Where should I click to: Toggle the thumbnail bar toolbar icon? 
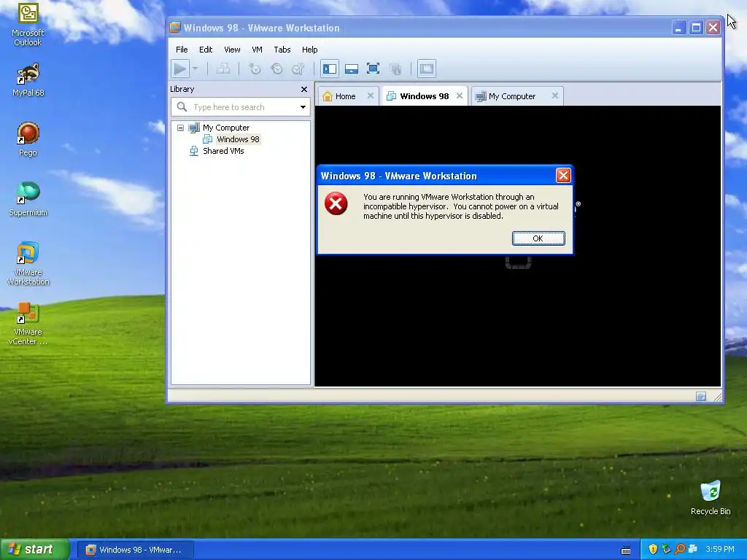click(352, 69)
